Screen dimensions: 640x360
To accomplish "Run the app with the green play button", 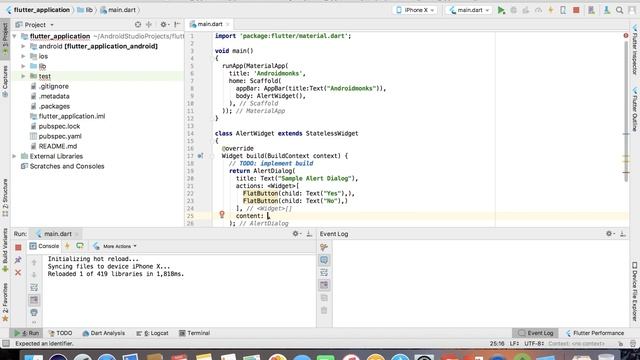I will [x=501, y=10].
